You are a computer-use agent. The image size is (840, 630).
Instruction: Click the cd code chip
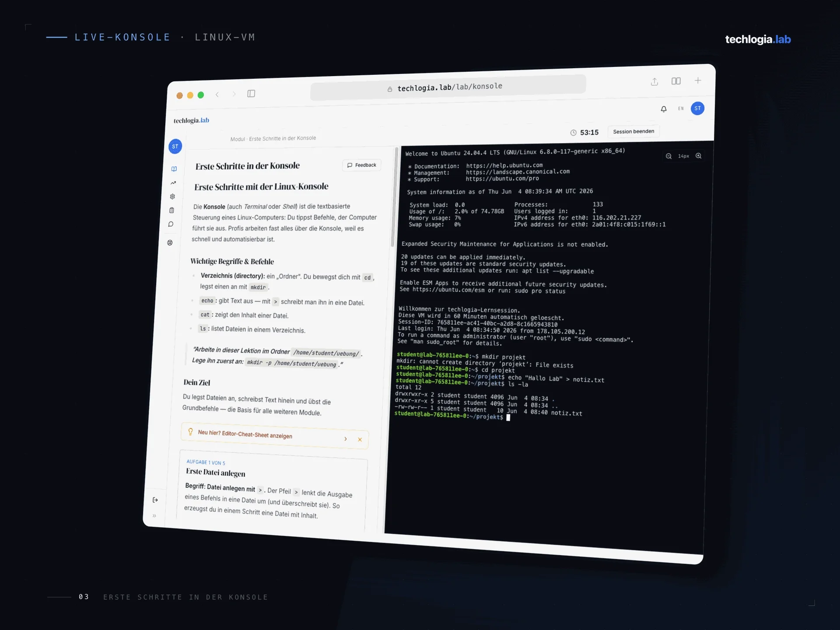pos(367,277)
